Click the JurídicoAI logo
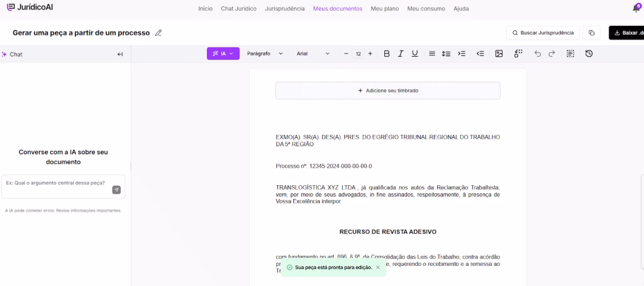Viewport: 644px width, 286px height. click(x=30, y=8)
